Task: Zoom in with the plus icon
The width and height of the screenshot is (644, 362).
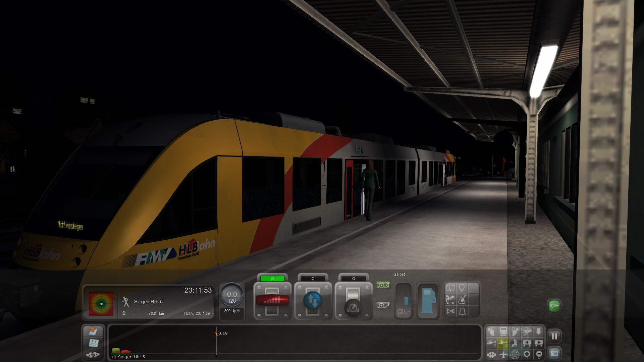Action: [x=527, y=354]
